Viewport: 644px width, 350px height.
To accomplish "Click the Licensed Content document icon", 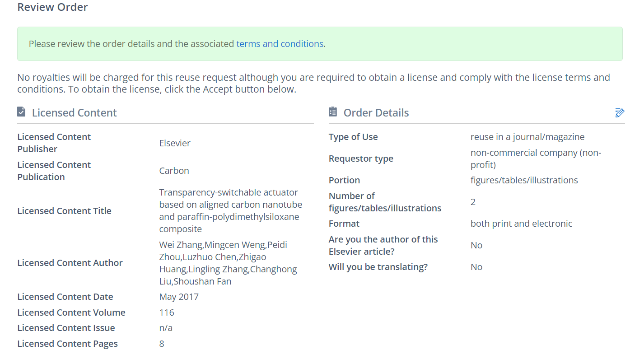I will (x=21, y=112).
